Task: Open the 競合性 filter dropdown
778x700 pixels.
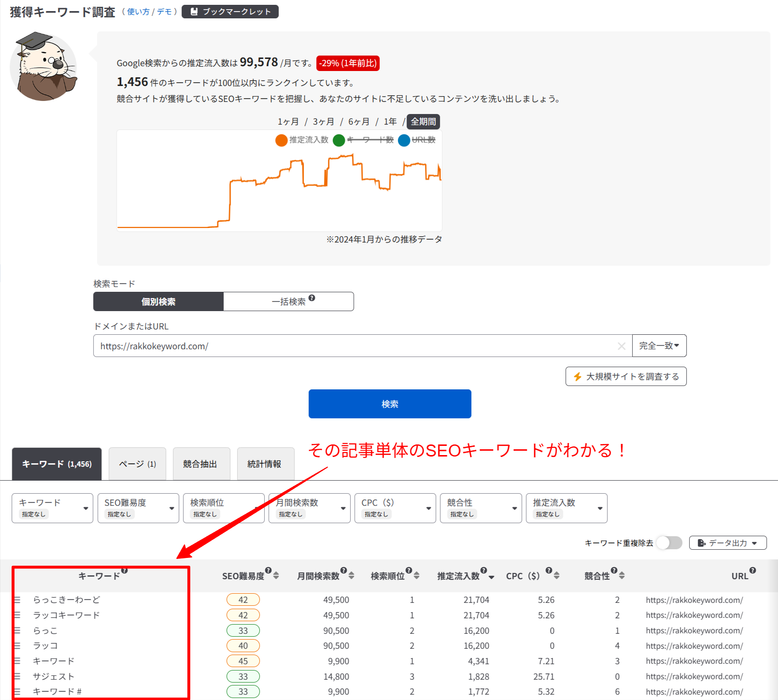Action: 481,508
